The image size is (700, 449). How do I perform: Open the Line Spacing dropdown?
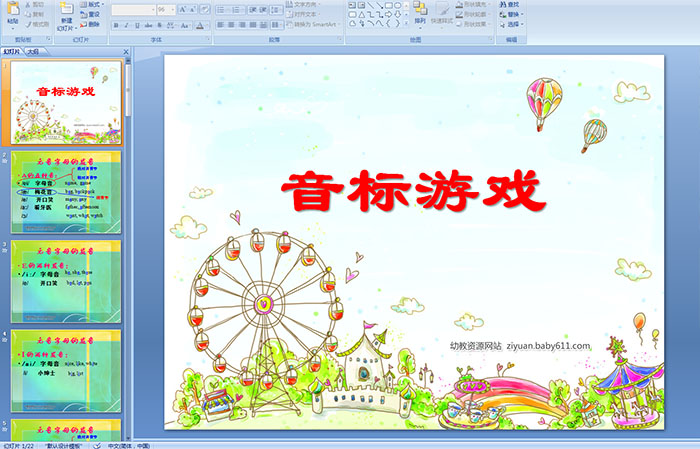coord(276,10)
